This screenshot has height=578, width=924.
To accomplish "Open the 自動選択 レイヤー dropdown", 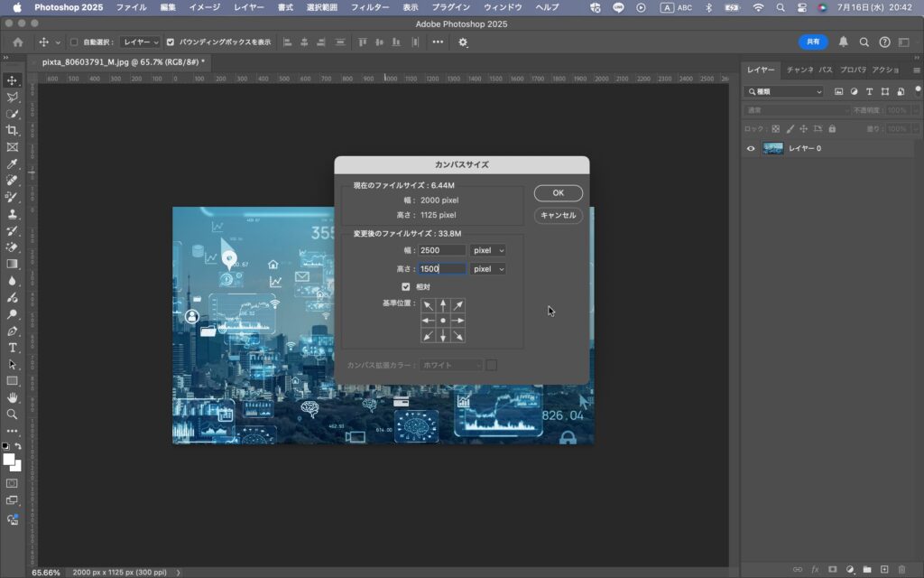I will 140,42.
